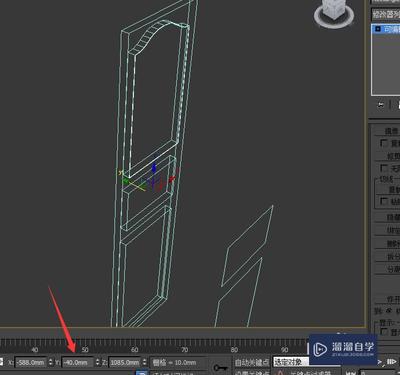Click the blue Z-axis gizmo arrow

click(154, 168)
